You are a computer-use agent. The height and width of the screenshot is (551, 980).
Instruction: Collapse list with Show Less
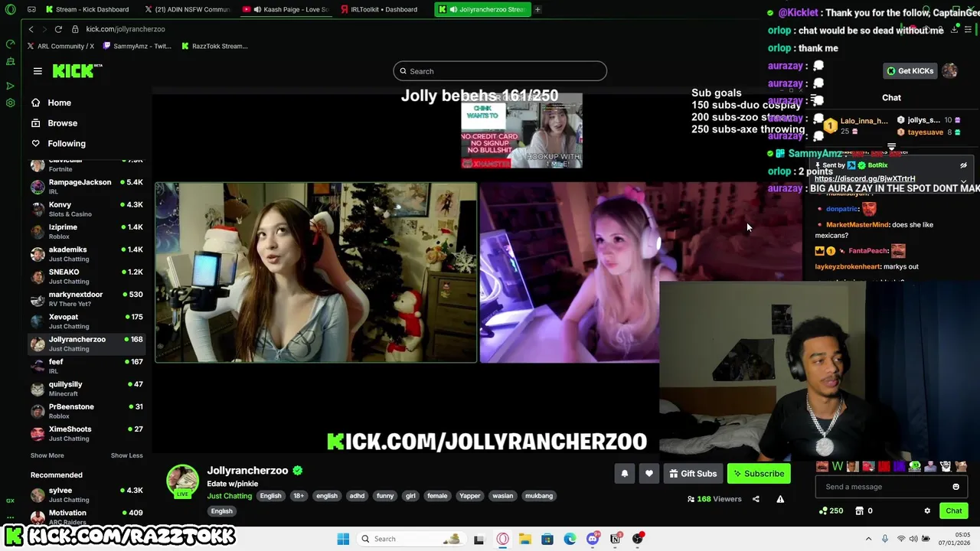click(x=126, y=455)
